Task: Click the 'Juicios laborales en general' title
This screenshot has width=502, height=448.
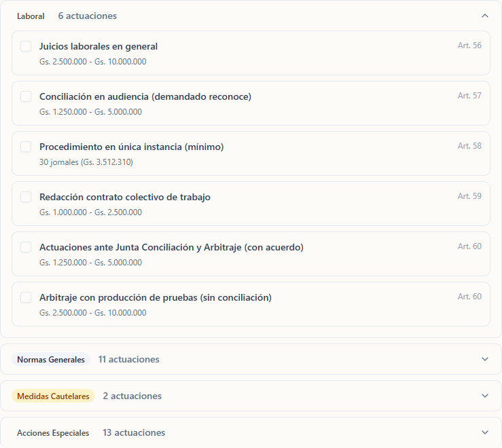Action: point(98,46)
